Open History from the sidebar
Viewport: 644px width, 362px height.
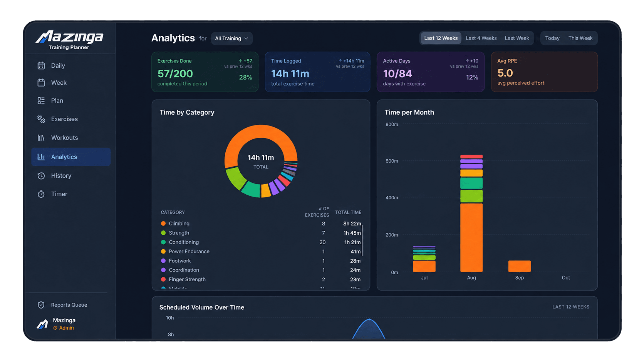click(x=61, y=176)
